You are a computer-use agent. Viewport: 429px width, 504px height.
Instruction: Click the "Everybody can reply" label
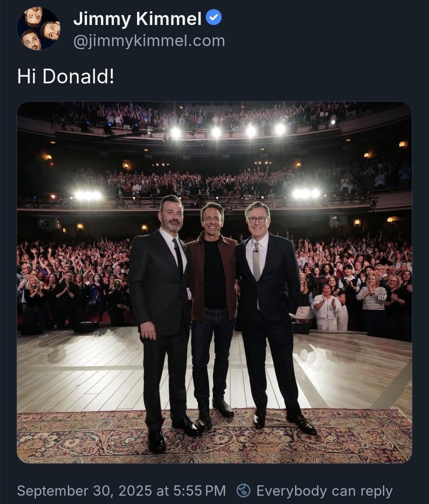[x=324, y=491]
